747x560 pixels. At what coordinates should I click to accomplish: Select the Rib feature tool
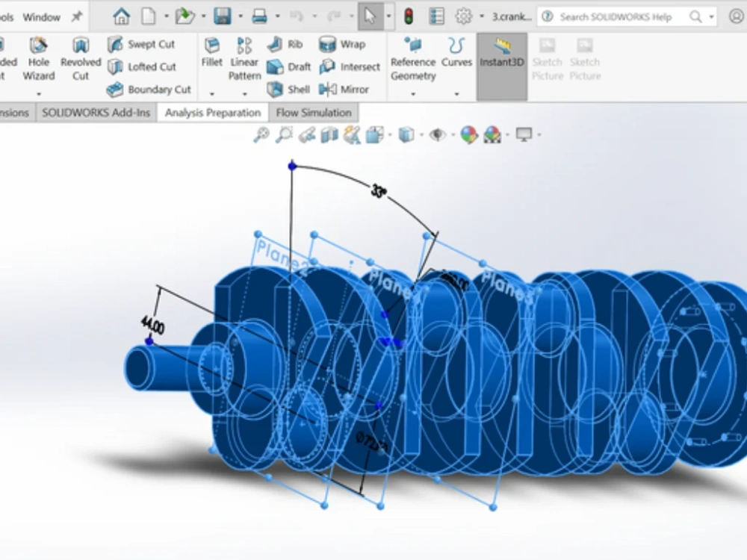(285, 44)
